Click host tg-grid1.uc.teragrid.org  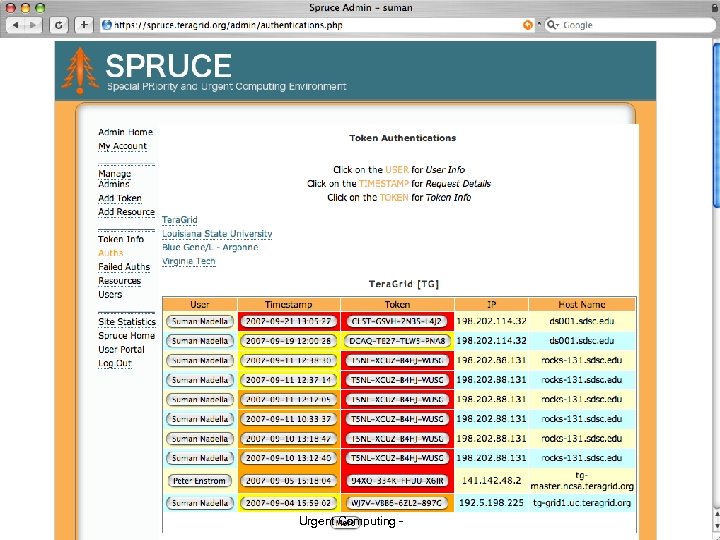click(x=582, y=503)
